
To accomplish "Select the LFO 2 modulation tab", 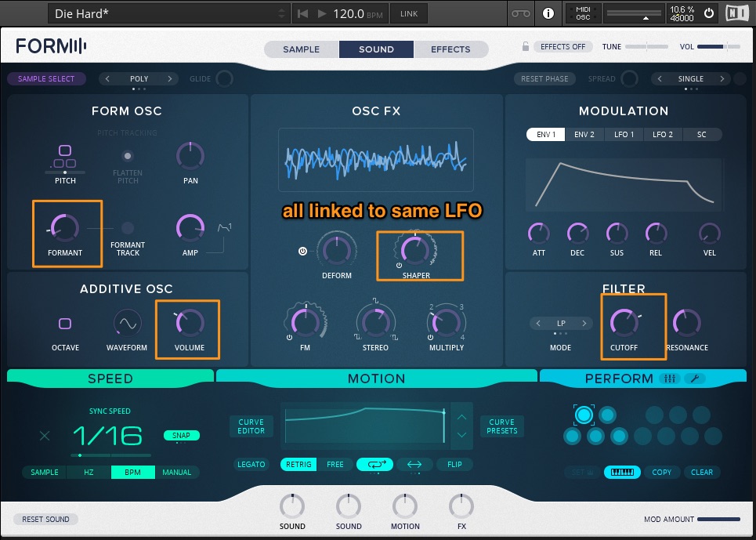I will 663,135.
